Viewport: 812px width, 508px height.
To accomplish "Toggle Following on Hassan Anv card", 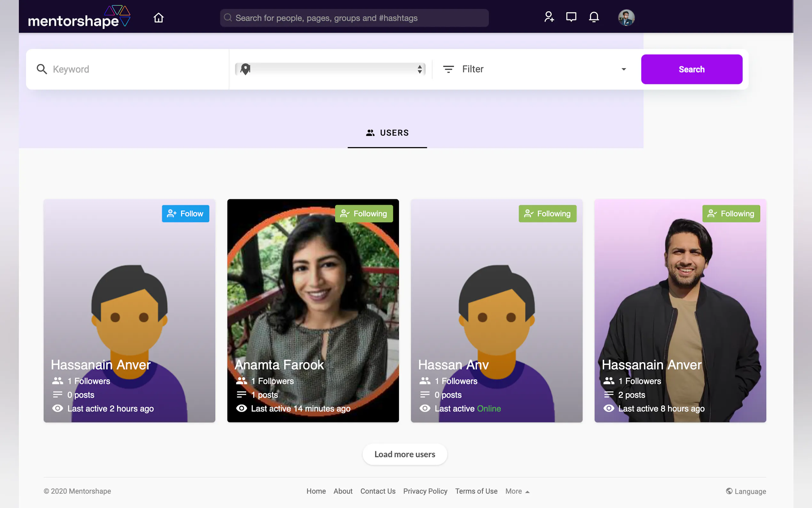I will point(548,214).
